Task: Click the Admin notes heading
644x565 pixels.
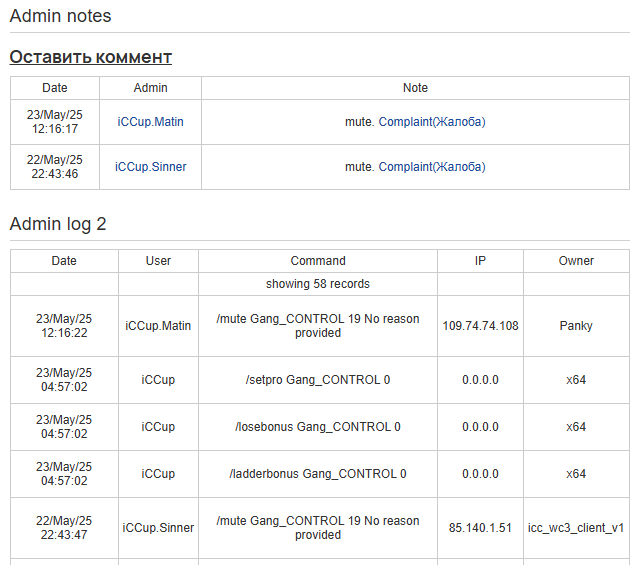Action: tap(60, 16)
